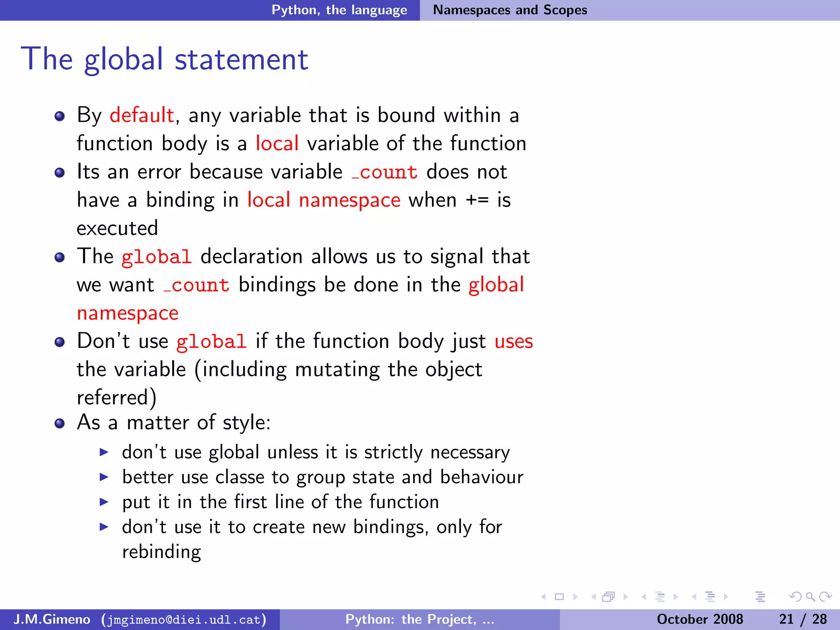This screenshot has width=840, height=630.
Task: Click the email jmgimeno@diei.udl.cat in footer
Action: [184, 619]
